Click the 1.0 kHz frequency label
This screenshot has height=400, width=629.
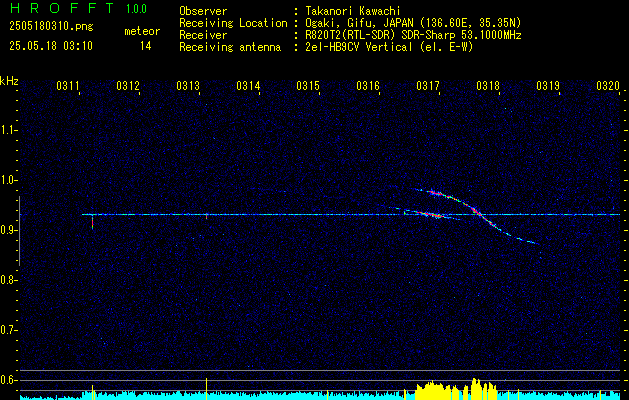(x=8, y=180)
